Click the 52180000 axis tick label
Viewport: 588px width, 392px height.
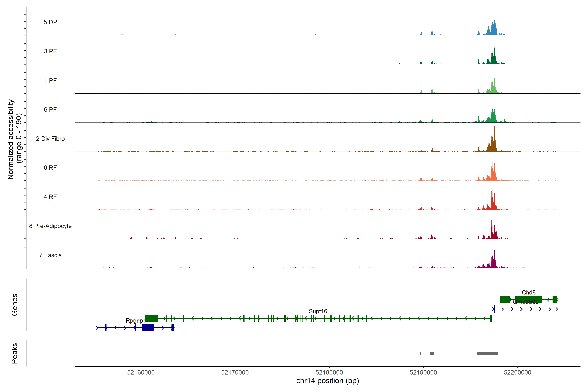click(329, 372)
